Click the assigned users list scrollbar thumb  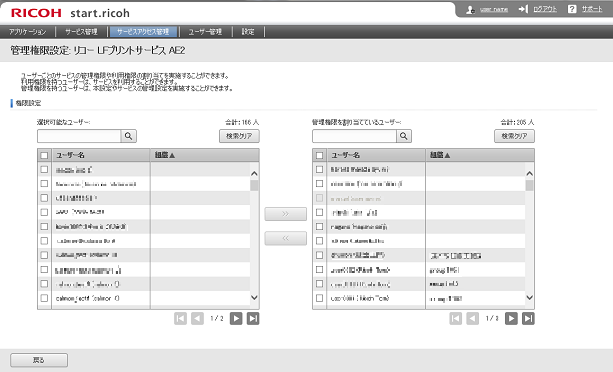(529, 185)
